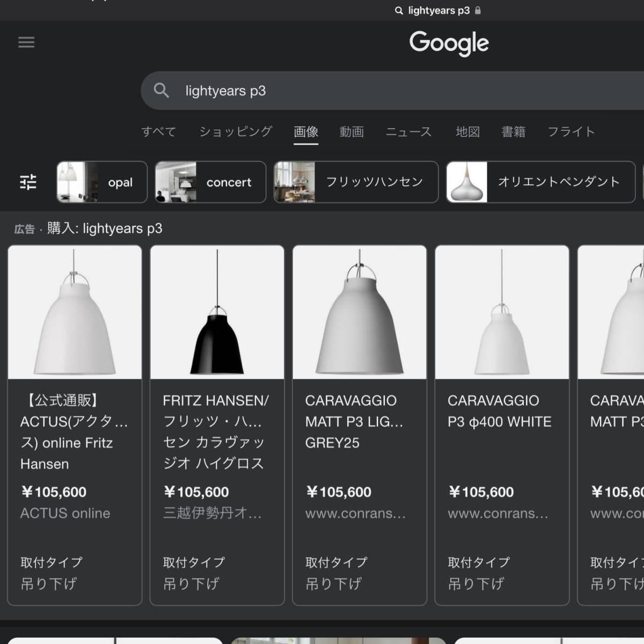Click 吊り下げ type on ACTUS listing
The width and height of the screenshot is (644, 644).
[49, 584]
